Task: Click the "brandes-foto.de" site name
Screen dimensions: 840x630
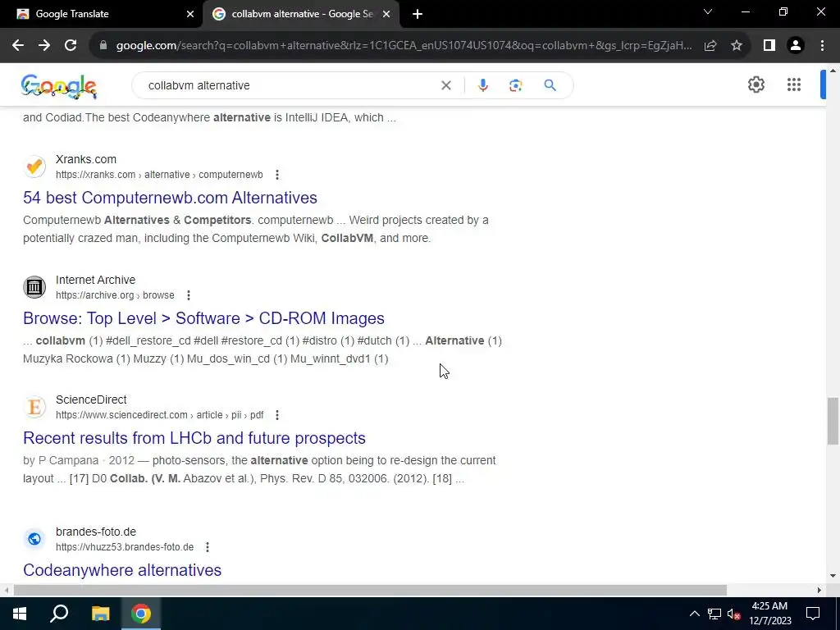Action: coord(96,532)
